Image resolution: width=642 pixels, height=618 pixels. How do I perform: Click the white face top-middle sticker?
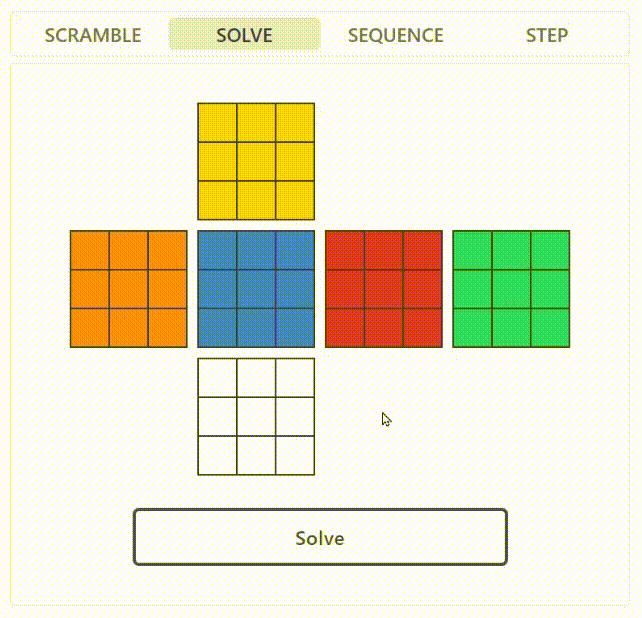pyautogui.click(x=256, y=377)
